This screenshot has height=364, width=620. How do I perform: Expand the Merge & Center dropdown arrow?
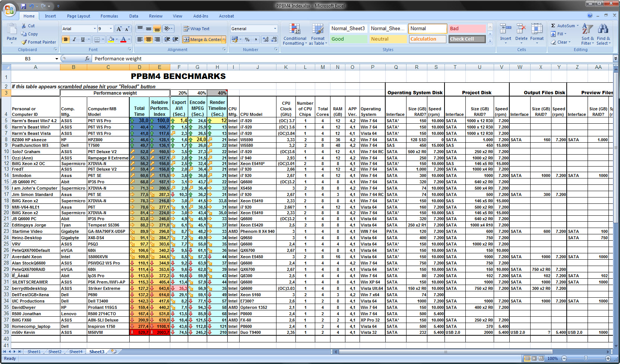(x=224, y=39)
